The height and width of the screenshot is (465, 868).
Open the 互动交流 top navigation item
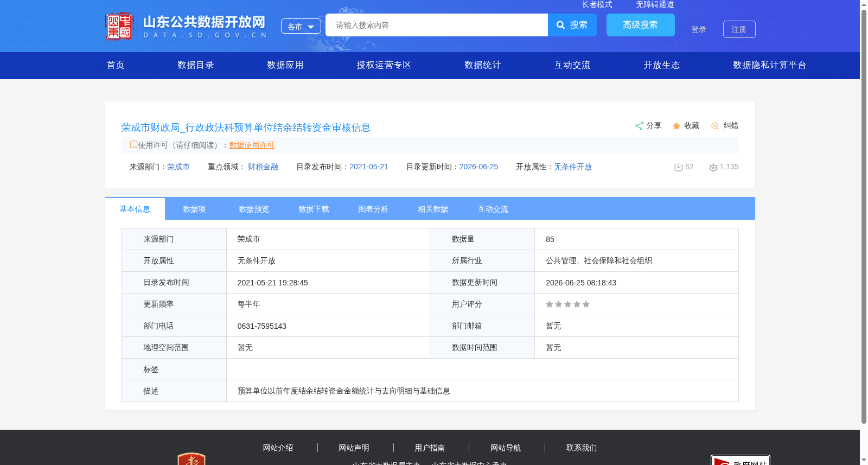[572, 65]
